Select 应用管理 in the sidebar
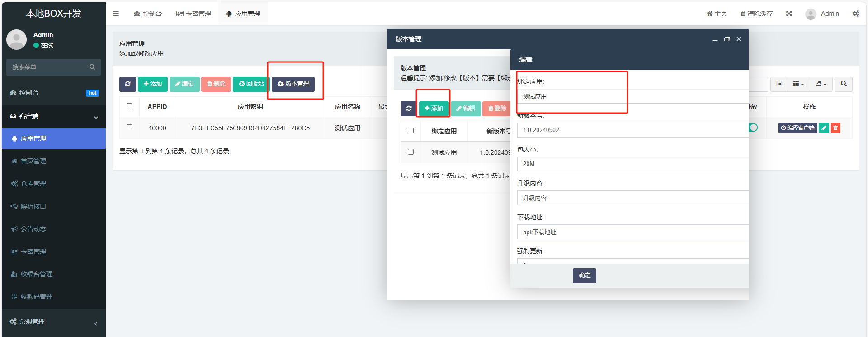868x337 pixels. coord(54,138)
